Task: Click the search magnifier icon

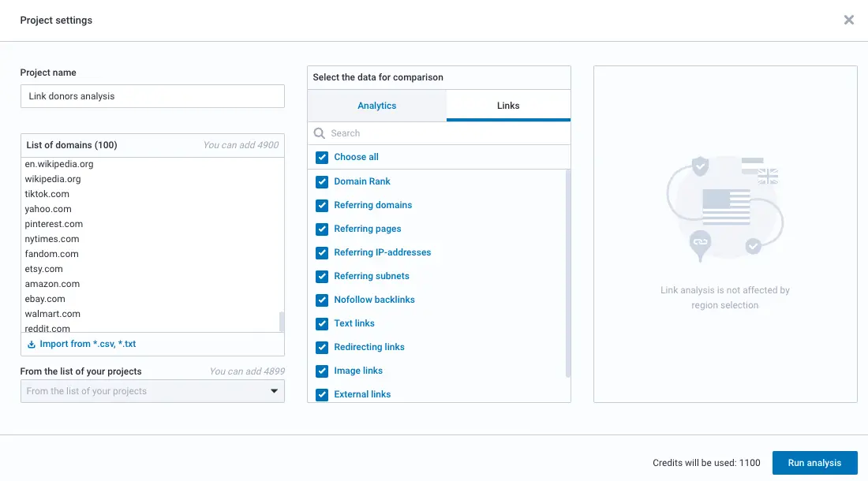Action: tap(320, 133)
